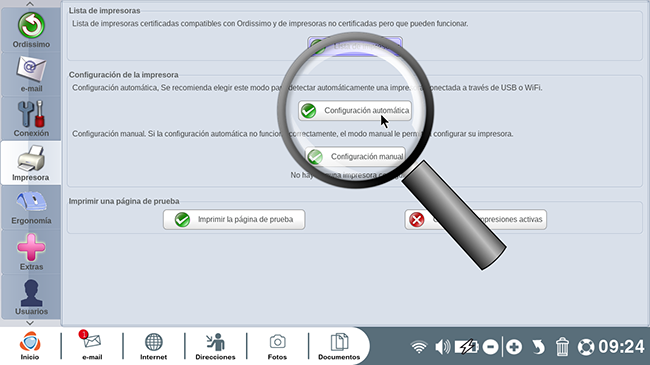Click 'Imprimir una página de prueba' heading

[124, 201]
